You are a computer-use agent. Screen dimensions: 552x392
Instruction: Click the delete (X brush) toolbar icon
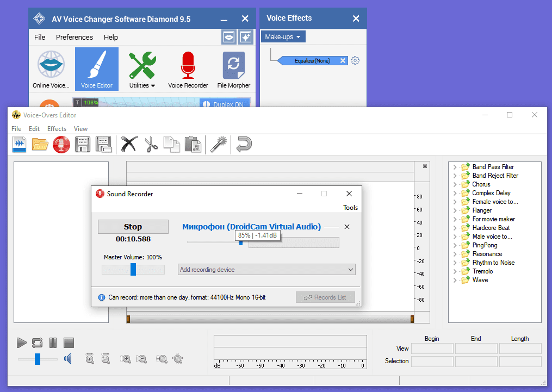[129, 144]
